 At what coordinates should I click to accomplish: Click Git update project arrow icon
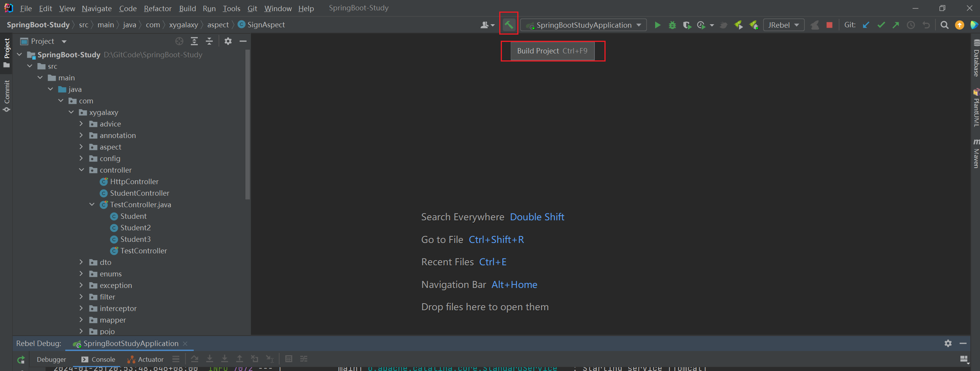[866, 25]
